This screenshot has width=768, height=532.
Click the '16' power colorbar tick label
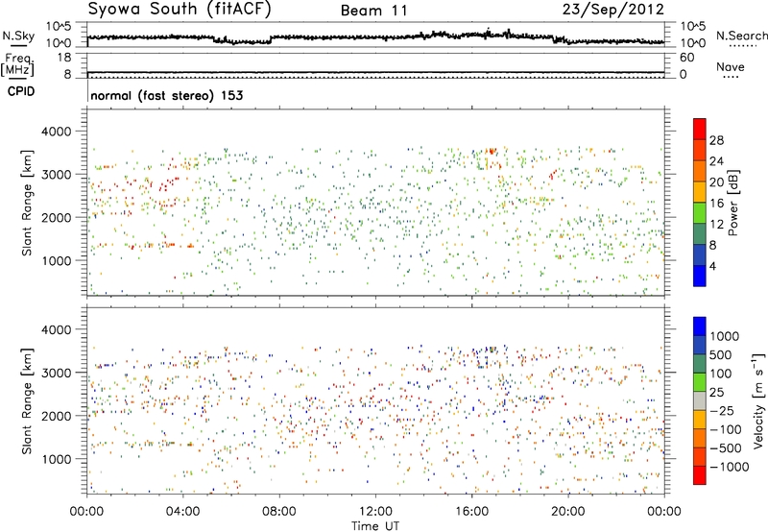[716, 204]
